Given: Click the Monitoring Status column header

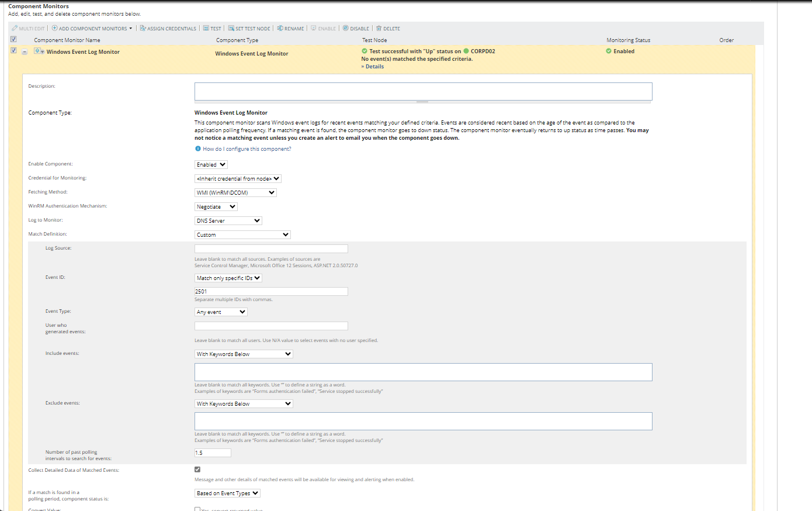Looking at the screenshot, I should (x=629, y=40).
